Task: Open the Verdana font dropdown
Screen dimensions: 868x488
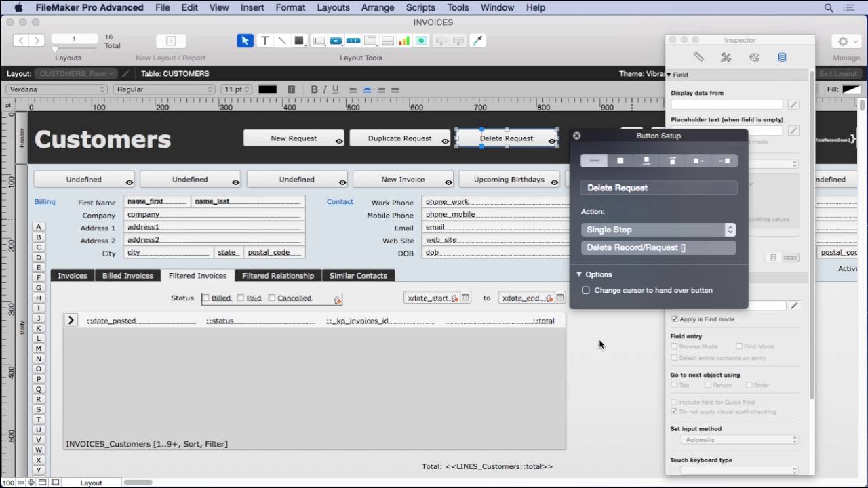Action: (57, 89)
